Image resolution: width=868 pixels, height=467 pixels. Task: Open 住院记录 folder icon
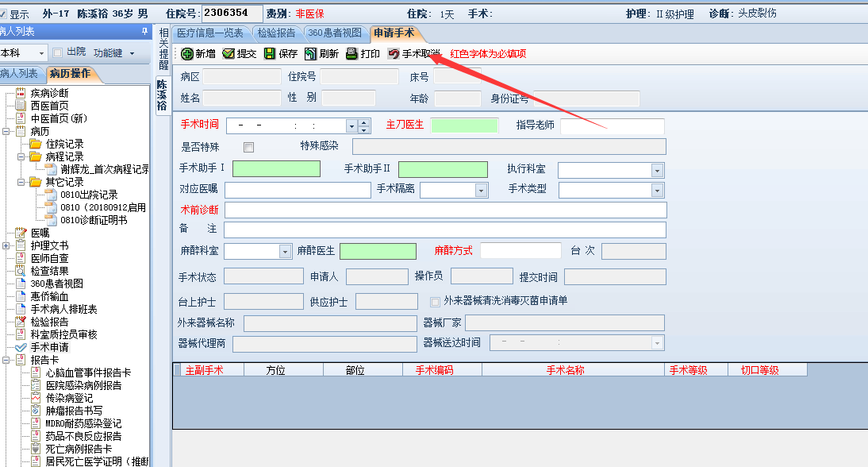click(36, 144)
